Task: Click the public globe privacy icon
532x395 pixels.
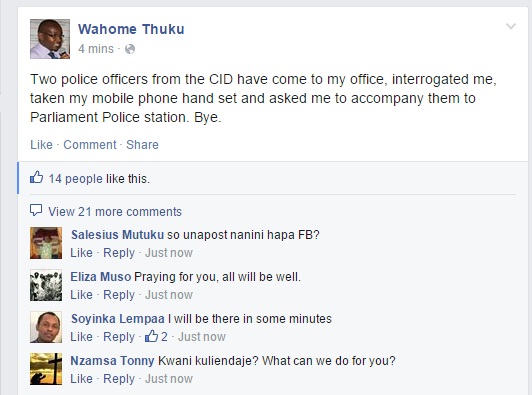Action: (x=130, y=49)
